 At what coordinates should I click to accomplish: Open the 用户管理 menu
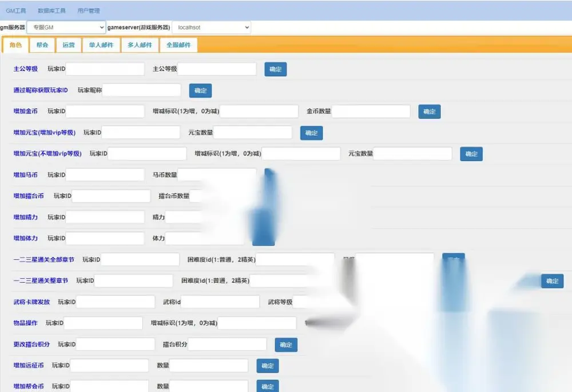tap(89, 10)
